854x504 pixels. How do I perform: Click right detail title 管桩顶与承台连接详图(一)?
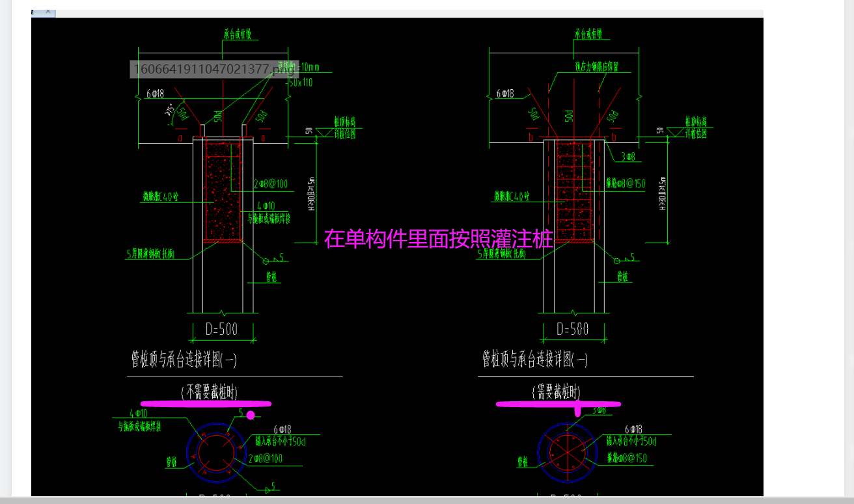(x=534, y=359)
